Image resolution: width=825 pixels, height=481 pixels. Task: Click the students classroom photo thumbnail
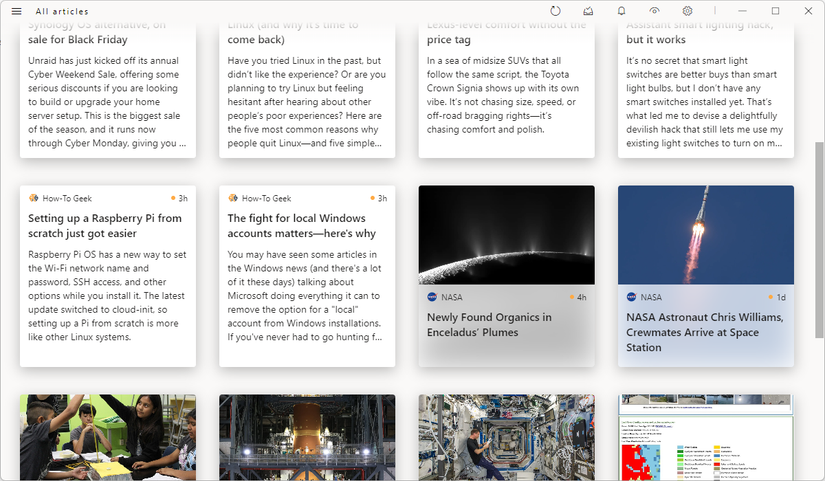click(108, 437)
